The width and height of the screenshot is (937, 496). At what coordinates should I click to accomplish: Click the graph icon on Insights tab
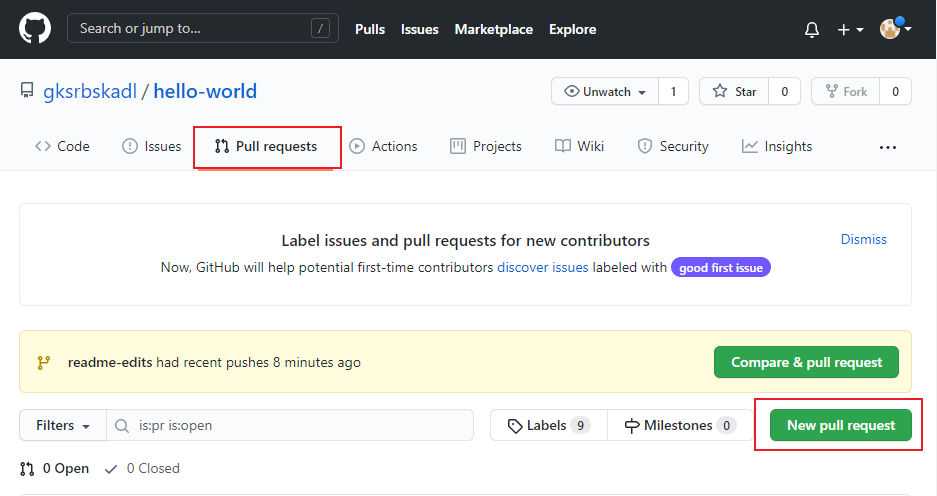749,146
